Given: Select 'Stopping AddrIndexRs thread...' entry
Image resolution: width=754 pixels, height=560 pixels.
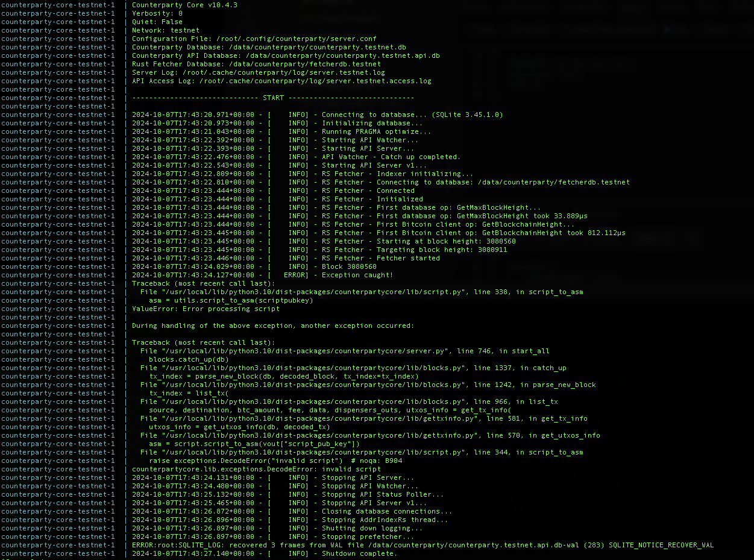Looking at the screenshot, I should [290, 520].
